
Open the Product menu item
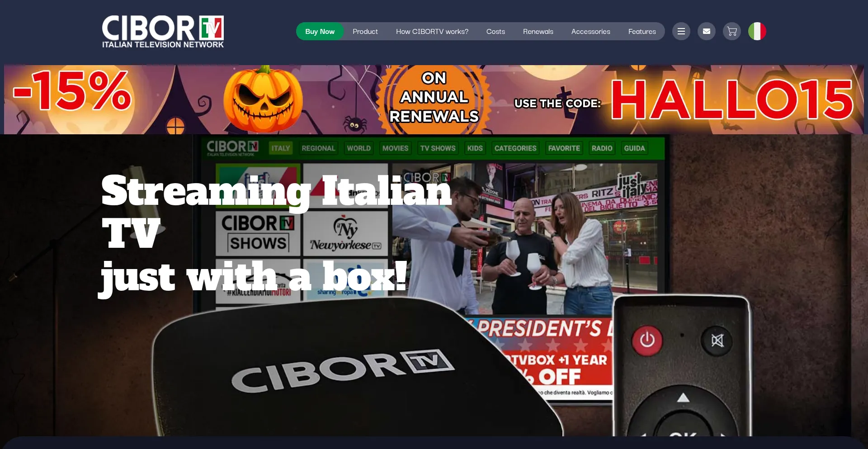[x=365, y=31]
